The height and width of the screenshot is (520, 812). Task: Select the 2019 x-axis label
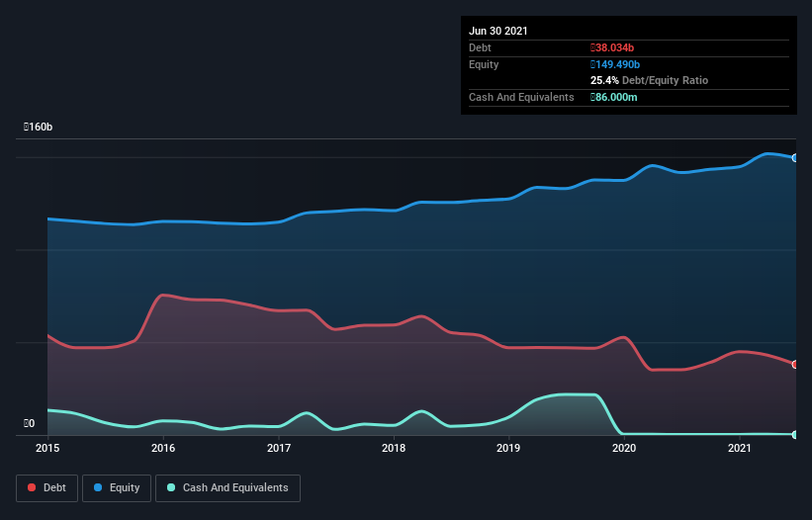(x=508, y=448)
